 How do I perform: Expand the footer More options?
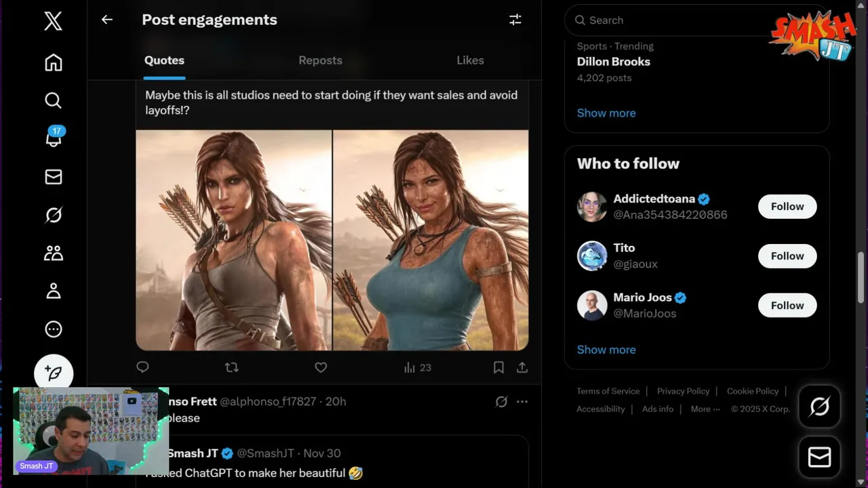pos(705,409)
